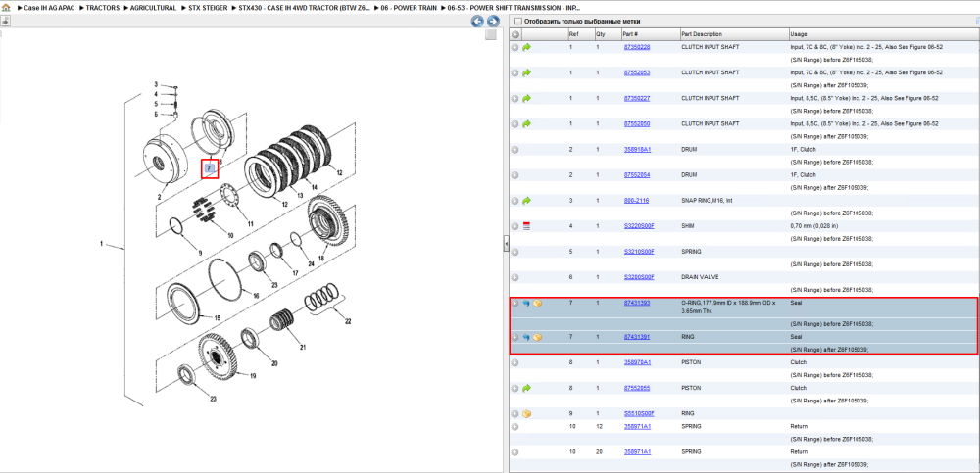
Task: Open 06 - POWER TRAIN breadcrumb
Action: pos(408,8)
